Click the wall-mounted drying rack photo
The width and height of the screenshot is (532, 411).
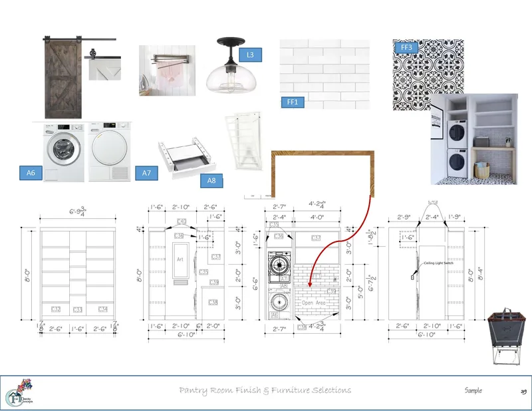pyautogui.click(x=167, y=70)
